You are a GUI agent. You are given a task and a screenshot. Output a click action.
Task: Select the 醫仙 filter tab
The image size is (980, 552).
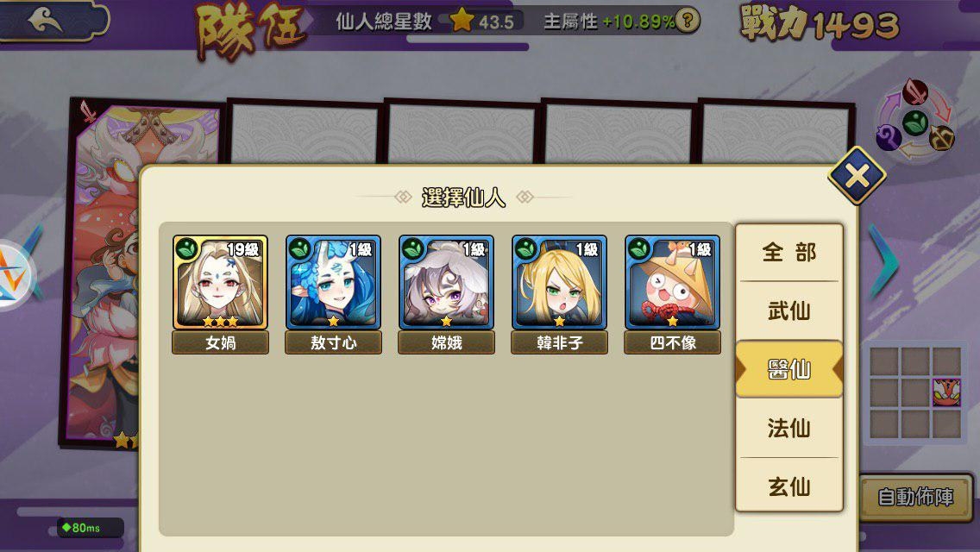click(x=789, y=369)
